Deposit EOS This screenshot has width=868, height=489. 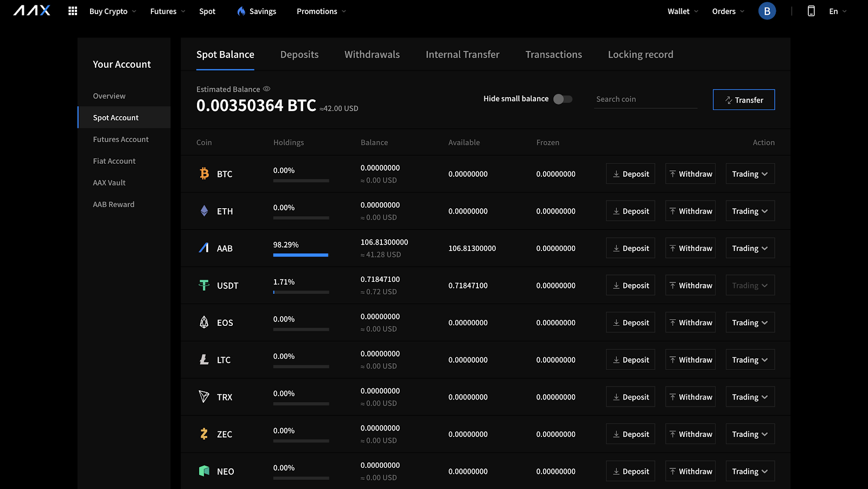tap(630, 322)
